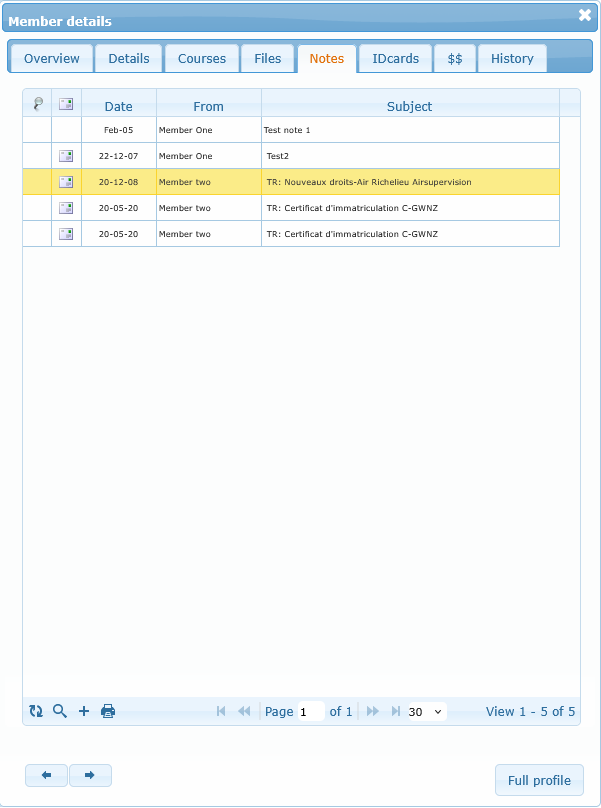Image resolution: width=601 pixels, height=808 pixels.
Task: Click the Full profile button
Action: click(x=539, y=780)
